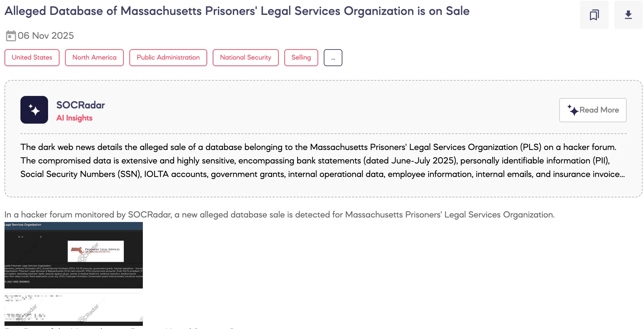
Task: Click the AI Insights label
Action: point(74,118)
